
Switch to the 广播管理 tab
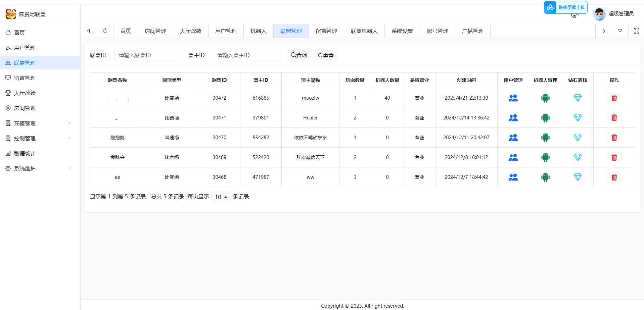tap(472, 31)
